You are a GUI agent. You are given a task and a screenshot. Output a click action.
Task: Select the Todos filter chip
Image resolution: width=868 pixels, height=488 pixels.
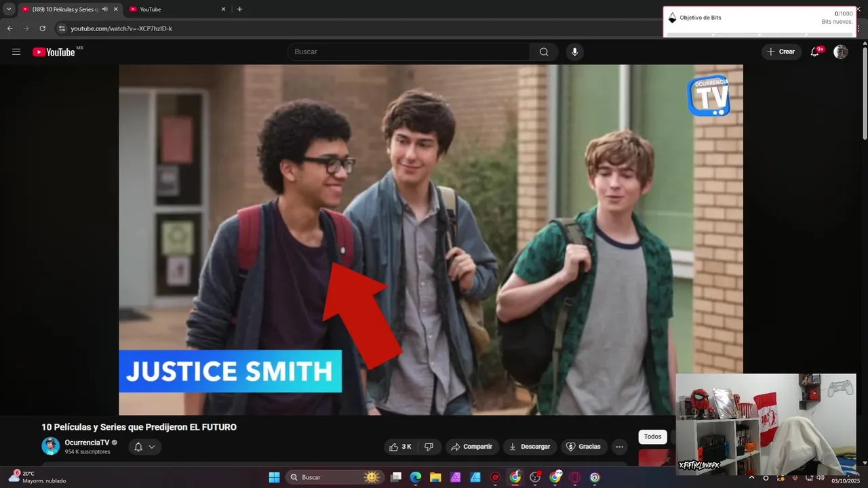click(652, 437)
